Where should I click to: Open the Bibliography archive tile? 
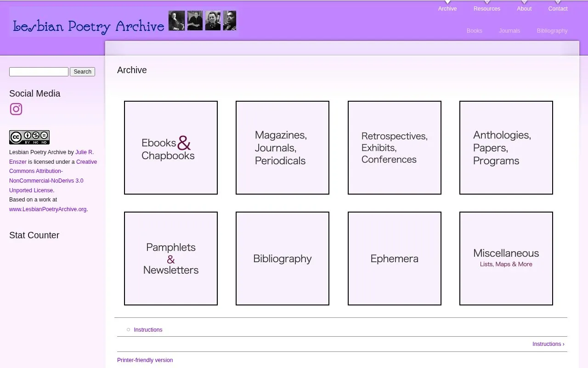283,259
